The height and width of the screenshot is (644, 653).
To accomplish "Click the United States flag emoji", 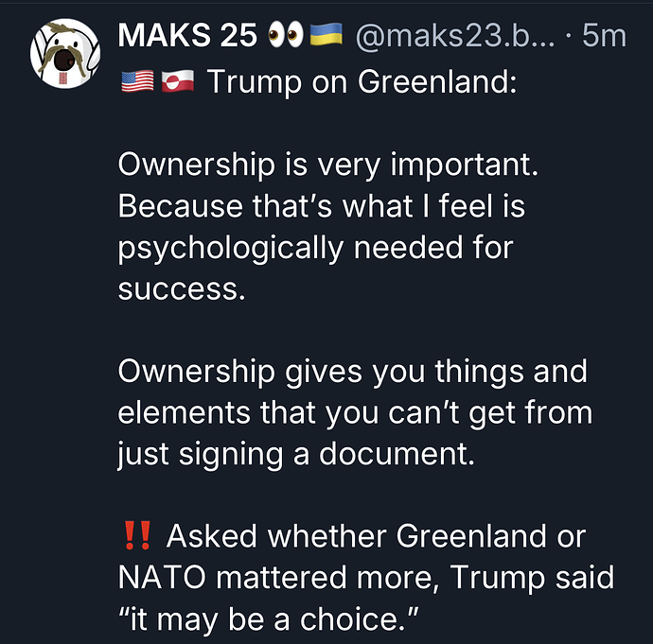I will pyautogui.click(x=137, y=83).
